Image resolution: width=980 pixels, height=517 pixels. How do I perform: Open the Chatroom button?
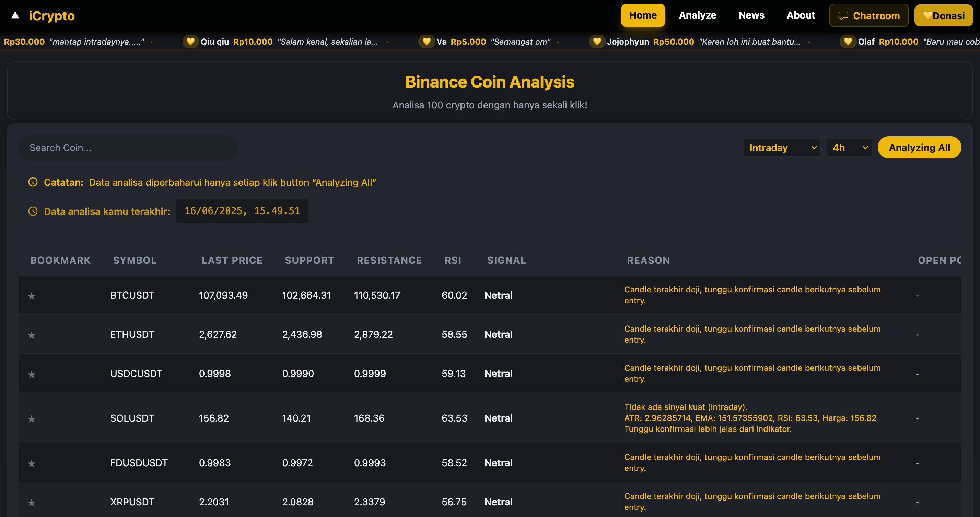(869, 15)
